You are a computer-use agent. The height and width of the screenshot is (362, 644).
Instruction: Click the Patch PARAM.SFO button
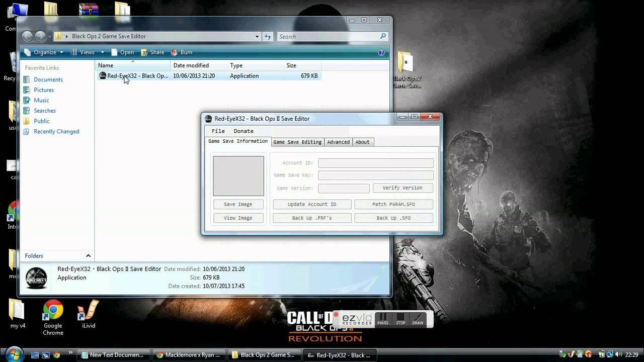393,204
